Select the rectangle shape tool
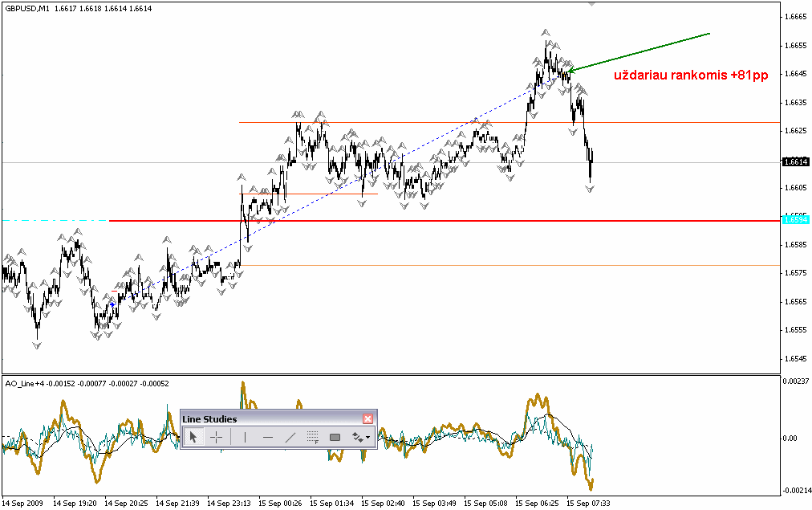This screenshot has height=510, width=812. [335, 438]
